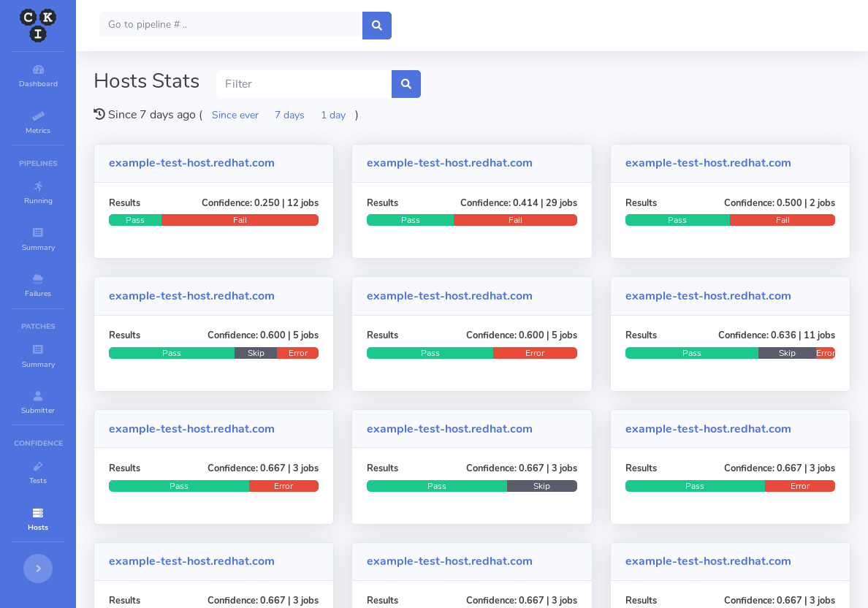Select the Hosts item in the sidebar
The image size is (868, 608).
(x=38, y=520)
